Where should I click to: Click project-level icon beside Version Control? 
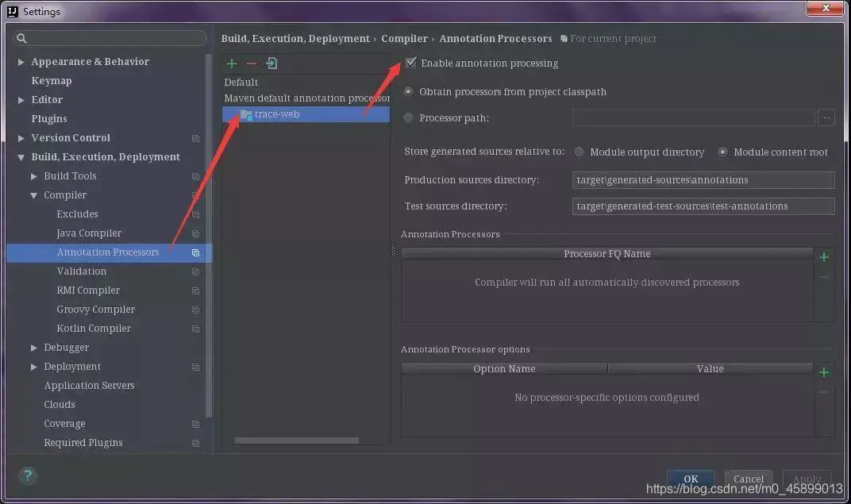pos(195,138)
